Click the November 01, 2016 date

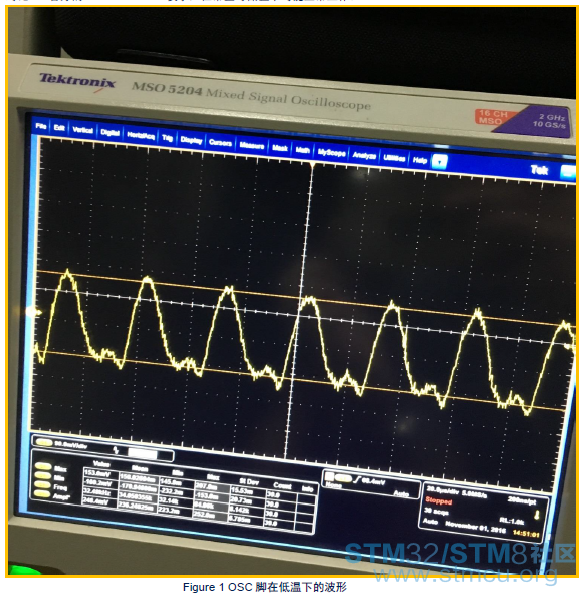click(475, 527)
